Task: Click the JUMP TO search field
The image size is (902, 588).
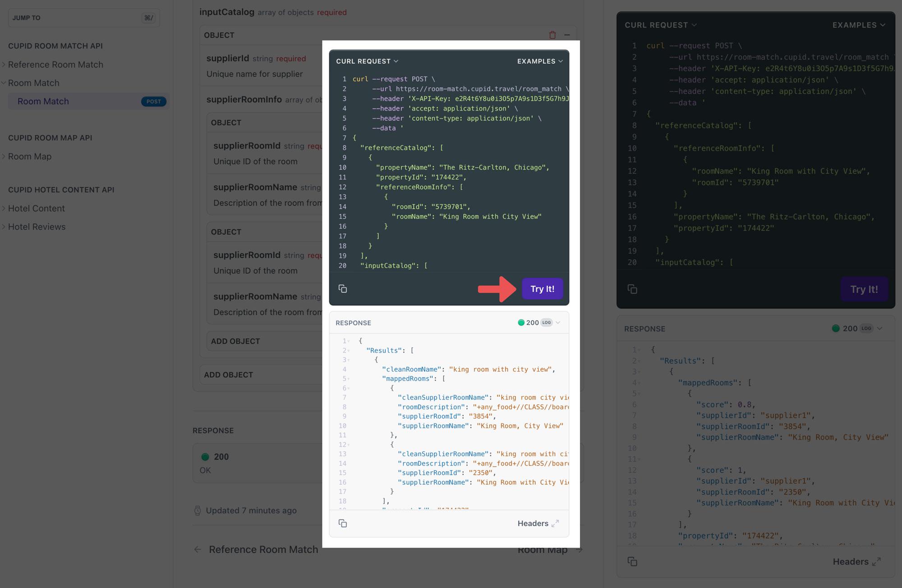Action: (x=83, y=18)
